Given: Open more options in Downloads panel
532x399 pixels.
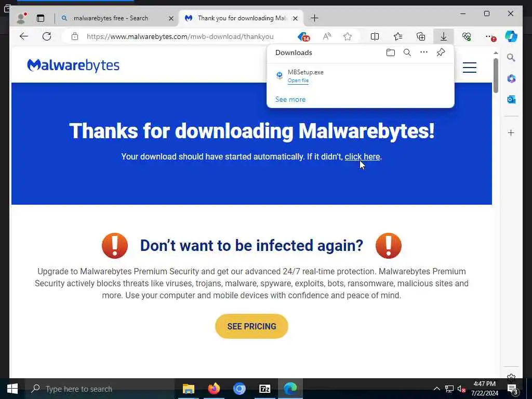Looking at the screenshot, I should [424, 52].
